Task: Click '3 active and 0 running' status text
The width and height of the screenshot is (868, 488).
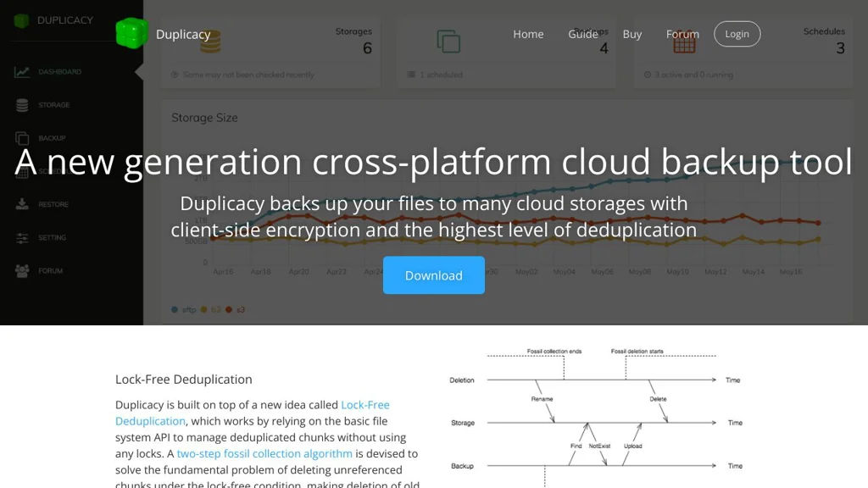Action: [693, 75]
